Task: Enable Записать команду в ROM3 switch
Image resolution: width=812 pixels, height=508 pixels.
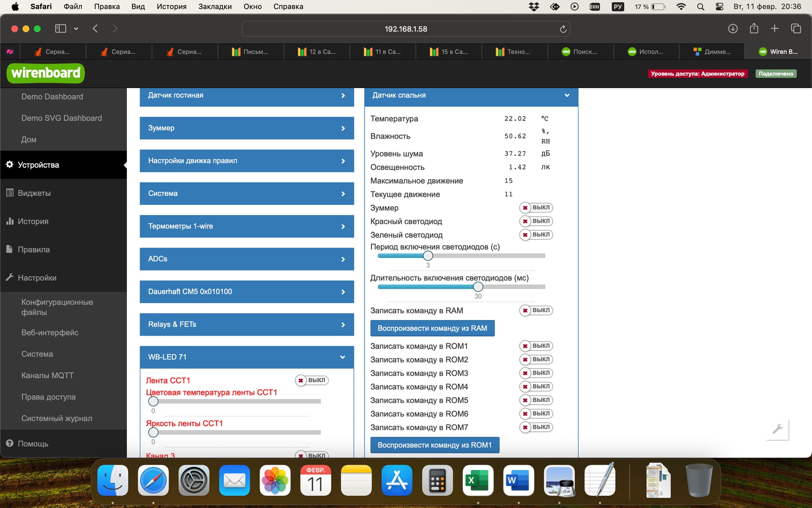Action: 536,373
